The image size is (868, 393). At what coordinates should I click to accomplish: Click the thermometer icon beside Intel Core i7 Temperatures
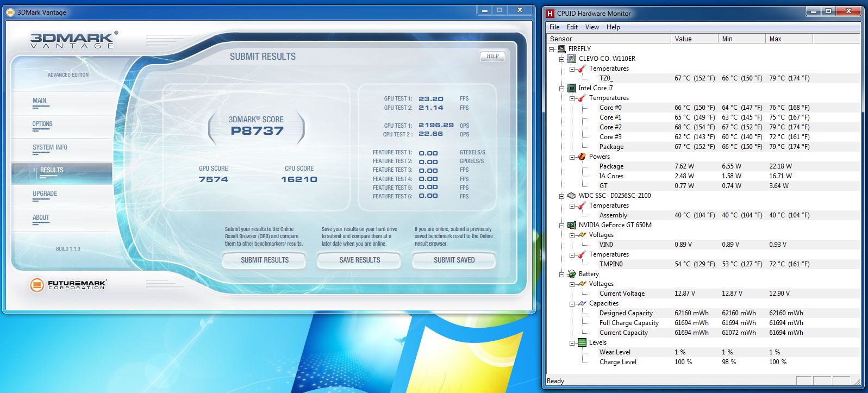tap(582, 98)
